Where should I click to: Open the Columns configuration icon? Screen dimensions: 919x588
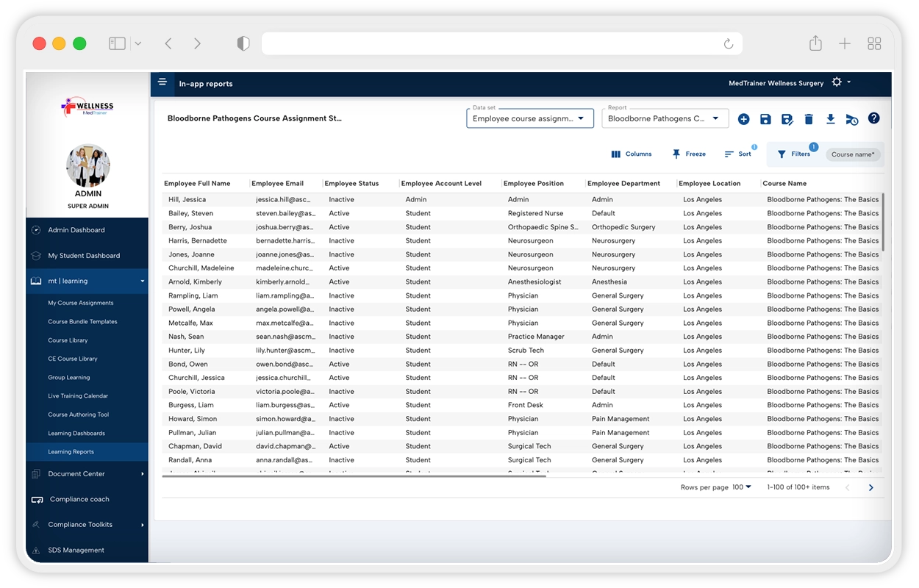coord(631,154)
